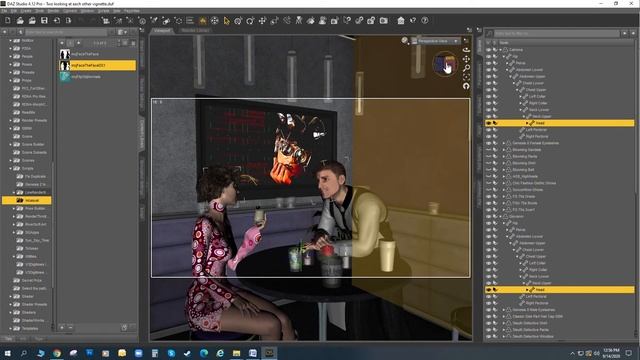Click the Export file toolbar icon
The width and height of the screenshot is (640, 360).
point(69,20)
